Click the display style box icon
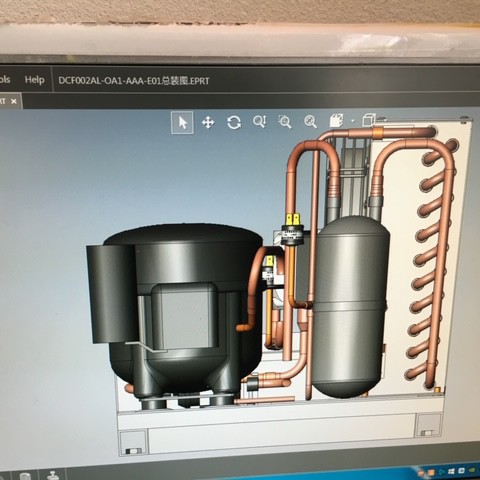 coord(369,120)
